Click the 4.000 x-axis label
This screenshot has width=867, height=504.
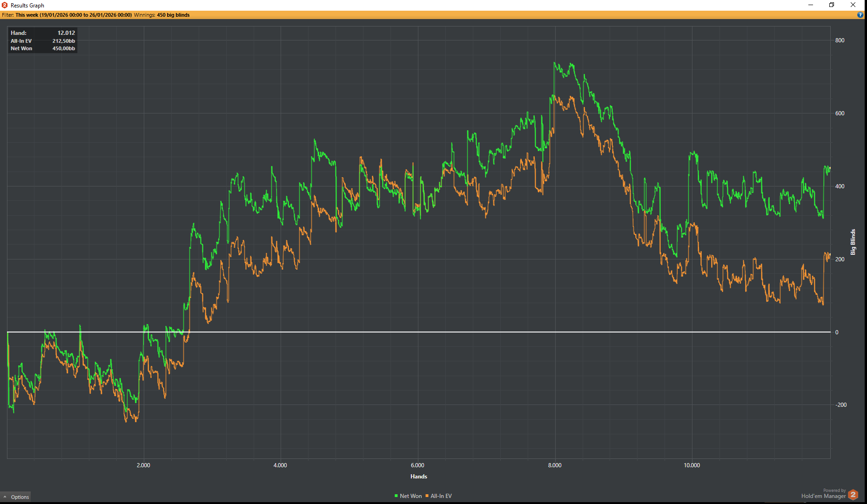280,465
